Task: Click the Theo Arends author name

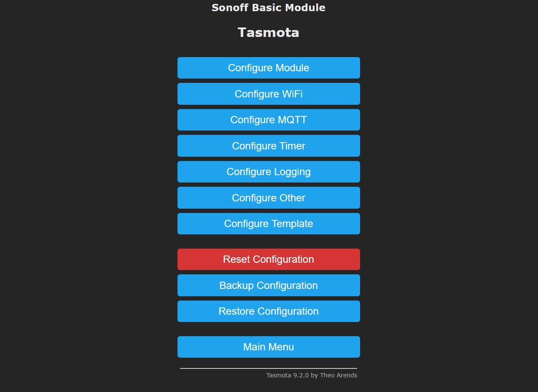Action: pyautogui.click(x=339, y=375)
